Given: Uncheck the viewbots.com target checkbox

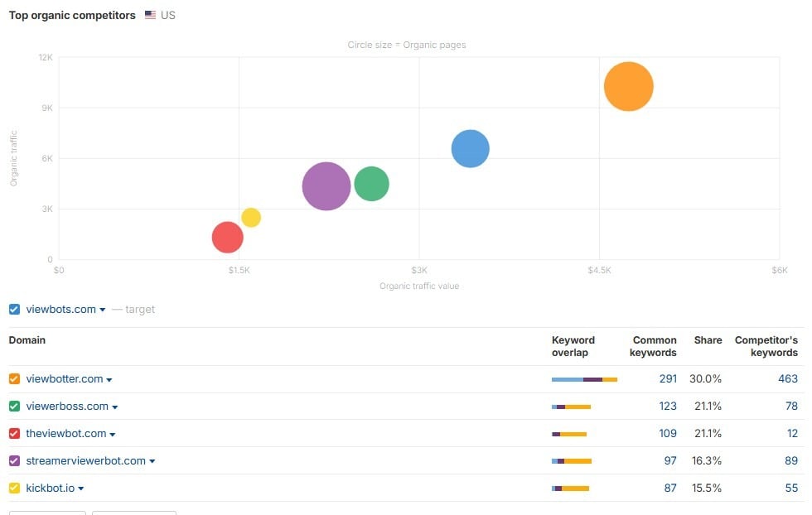Looking at the screenshot, I should click(14, 310).
